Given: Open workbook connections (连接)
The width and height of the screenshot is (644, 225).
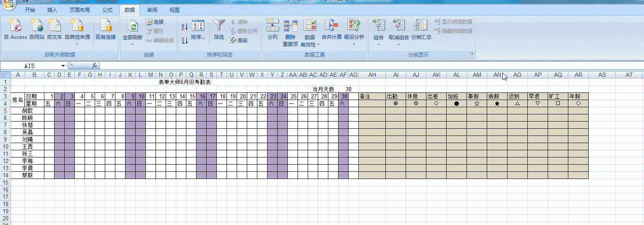Looking at the screenshot, I should [155, 22].
